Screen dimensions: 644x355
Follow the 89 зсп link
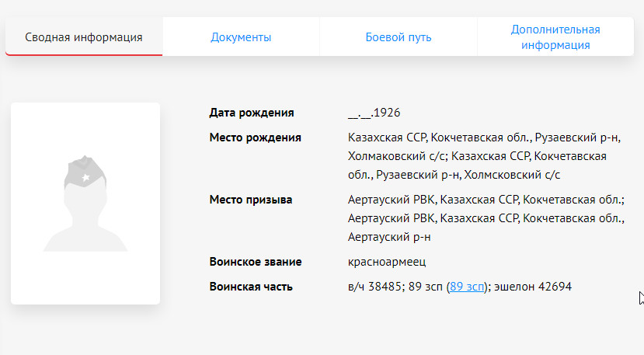coord(467,287)
